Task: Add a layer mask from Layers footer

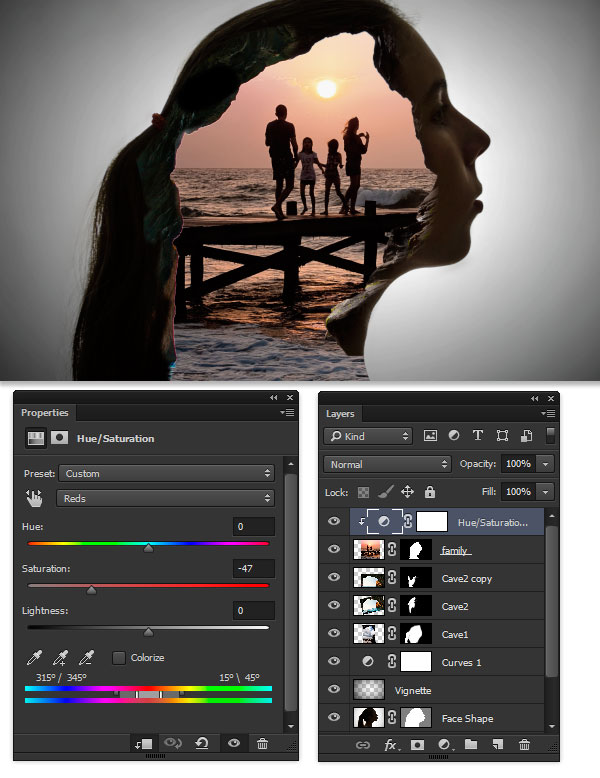Action: point(417,745)
